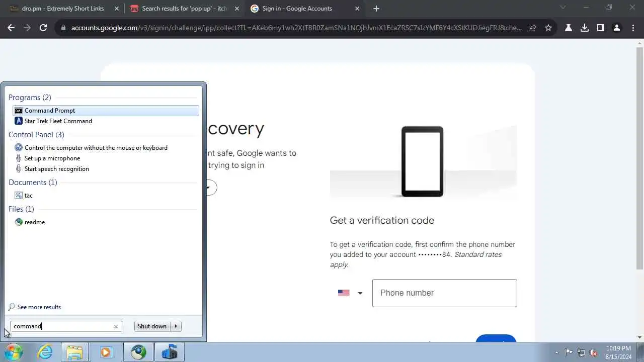The height and width of the screenshot is (362, 644).
Task: Click the page vertical scrollbar
Action: tap(640, 158)
